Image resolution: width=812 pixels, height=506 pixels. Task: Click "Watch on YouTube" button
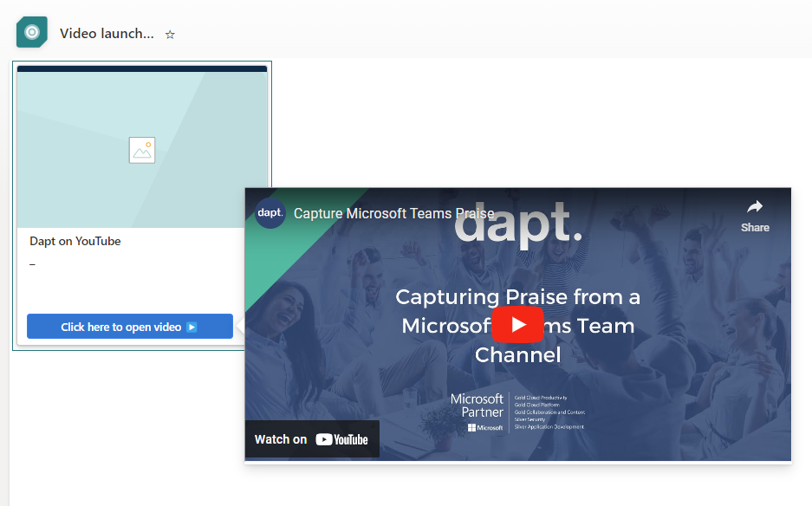312,439
